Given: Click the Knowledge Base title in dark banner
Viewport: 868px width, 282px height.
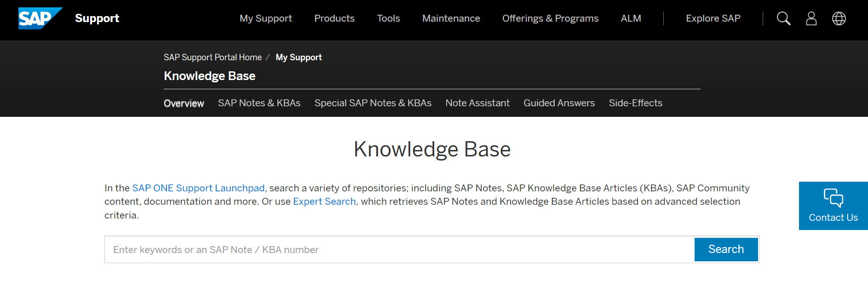Looking at the screenshot, I should (x=209, y=76).
